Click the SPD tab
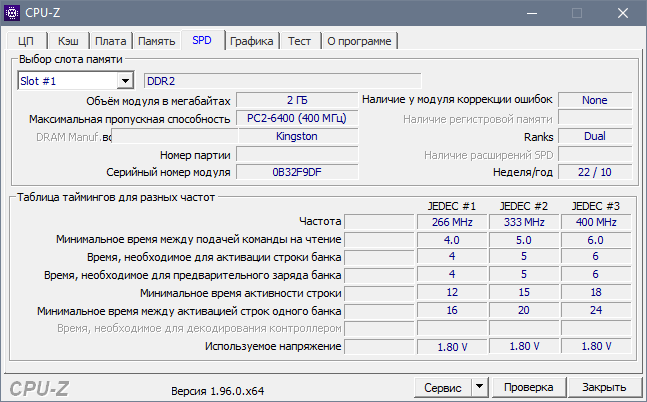The image size is (647, 402). (203, 40)
